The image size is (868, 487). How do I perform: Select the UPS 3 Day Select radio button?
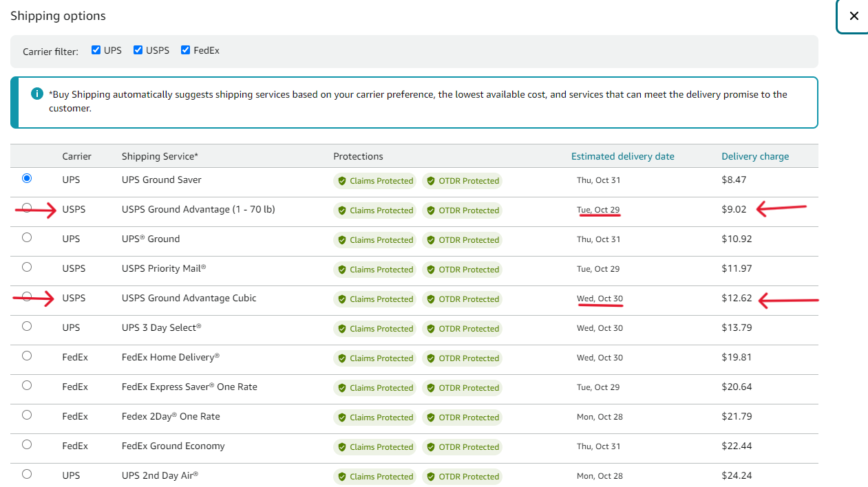click(x=27, y=326)
